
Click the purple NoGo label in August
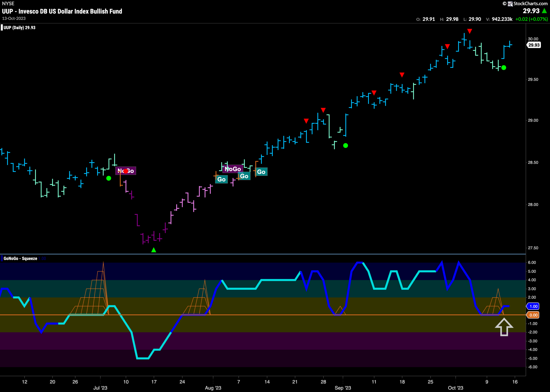coord(233,169)
